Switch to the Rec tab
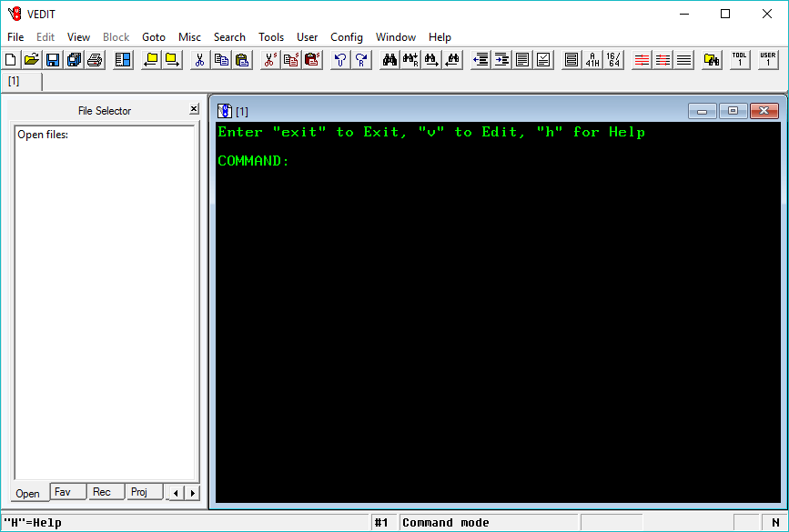The image size is (789, 532). [x=105, y=491]
